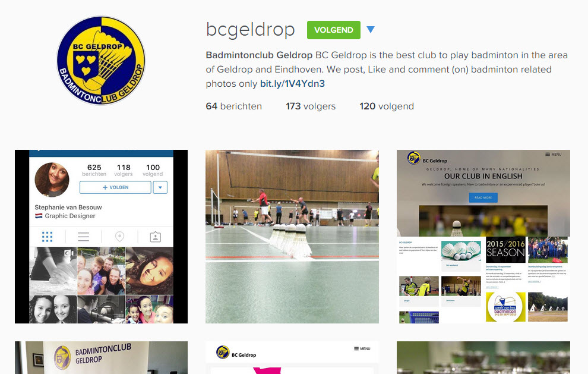Click the 2015/2016 SEASON tile
The height and width of the screenshot is (374, 588).
coord(505,249)
